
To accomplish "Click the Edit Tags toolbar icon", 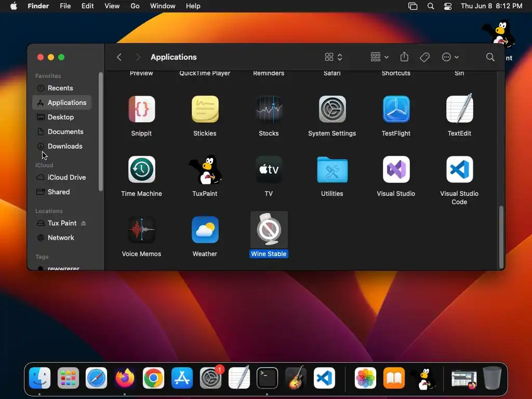I will click(424, 57).
